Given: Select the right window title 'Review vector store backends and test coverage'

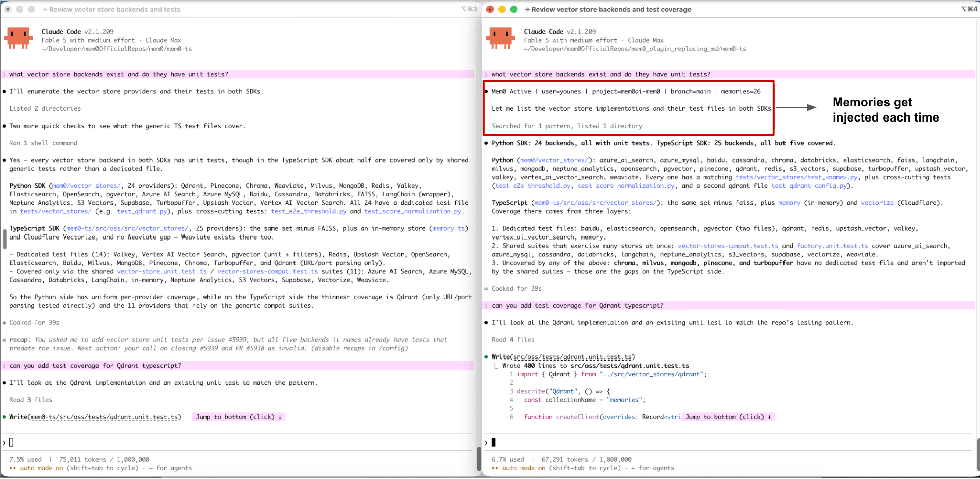Looking at the screenshot, I should point(611,9).
